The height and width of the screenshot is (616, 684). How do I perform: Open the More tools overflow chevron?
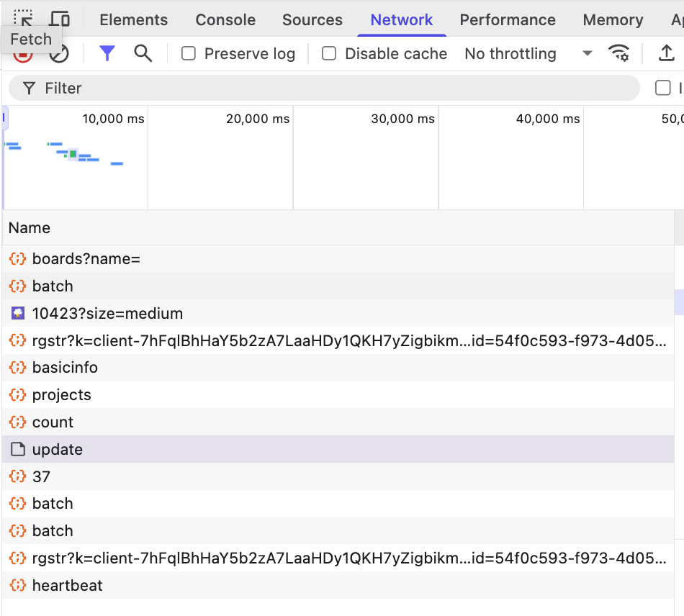(680, 19)
